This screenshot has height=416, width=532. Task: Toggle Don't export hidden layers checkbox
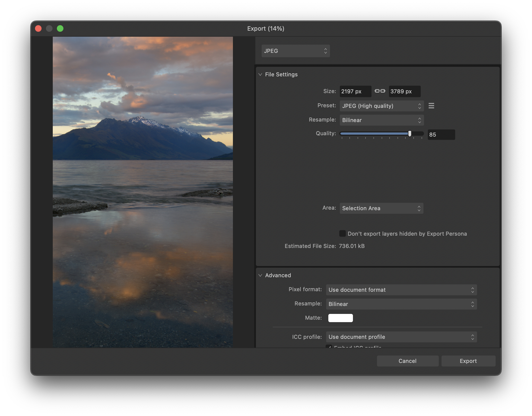[x=342, y=233]
